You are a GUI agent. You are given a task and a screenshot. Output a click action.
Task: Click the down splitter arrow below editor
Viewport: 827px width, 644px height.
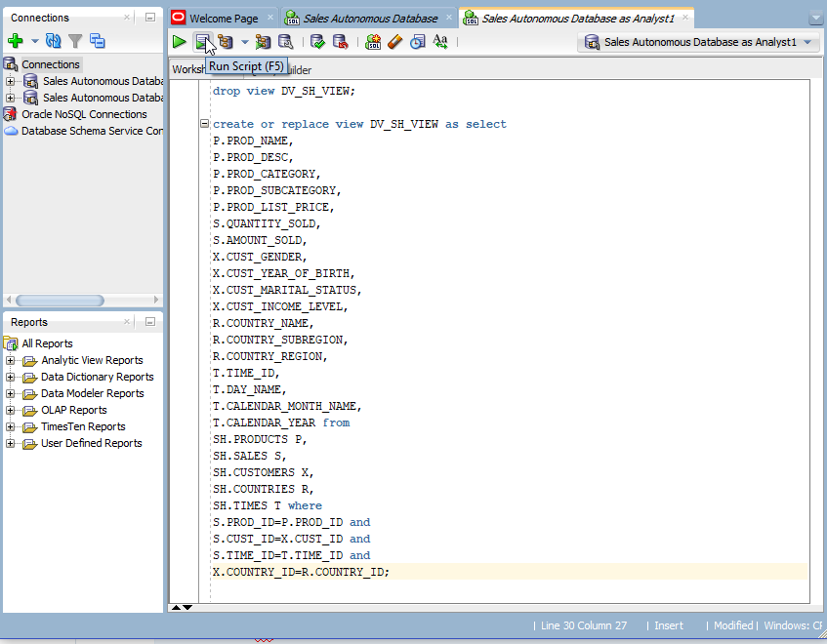coord(187,608)
